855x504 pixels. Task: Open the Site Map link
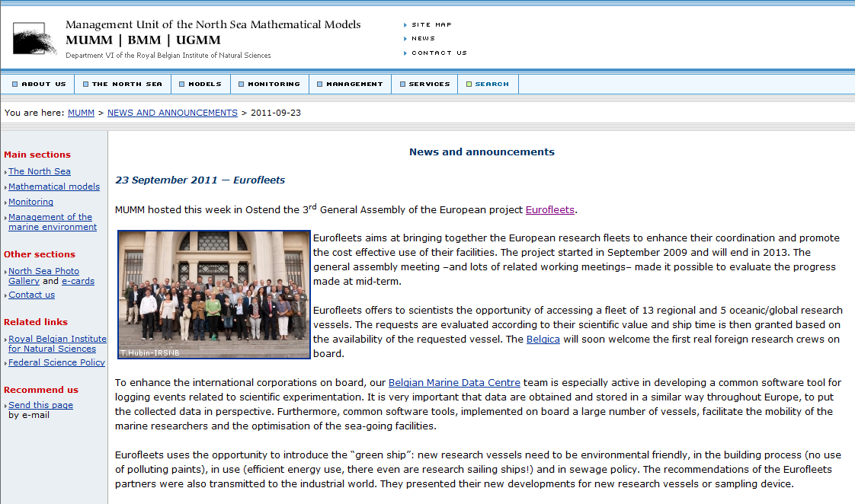431,25
